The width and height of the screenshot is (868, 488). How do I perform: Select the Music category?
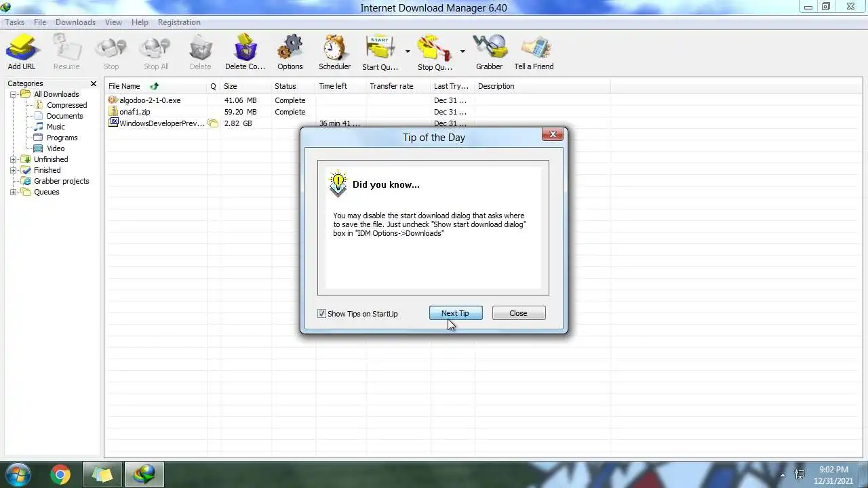[56, 127]
